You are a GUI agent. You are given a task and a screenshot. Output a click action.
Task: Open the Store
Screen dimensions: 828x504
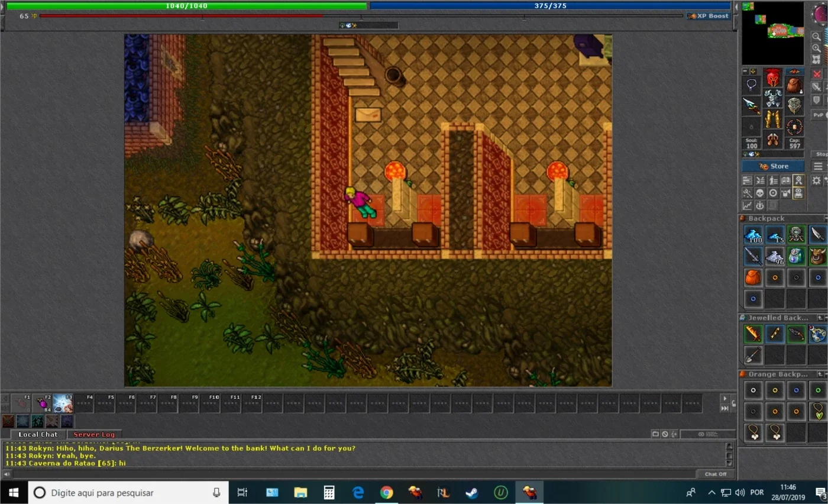pyautogui.click(x=773, y=166)
